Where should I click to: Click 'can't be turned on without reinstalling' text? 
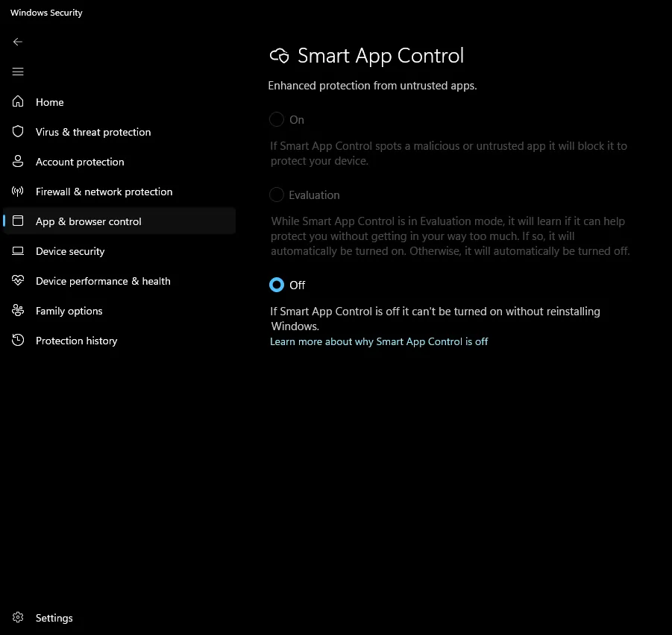click(x=506, y=312)
